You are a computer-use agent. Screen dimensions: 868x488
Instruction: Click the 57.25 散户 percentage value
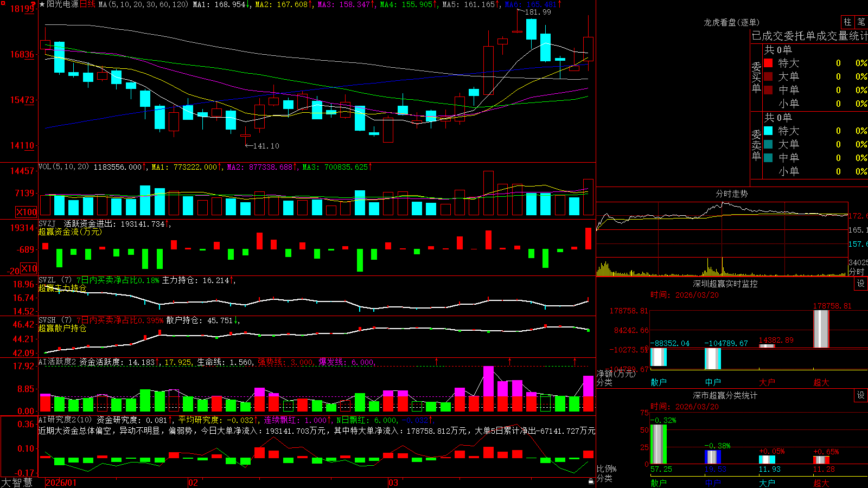pos(661,469)
